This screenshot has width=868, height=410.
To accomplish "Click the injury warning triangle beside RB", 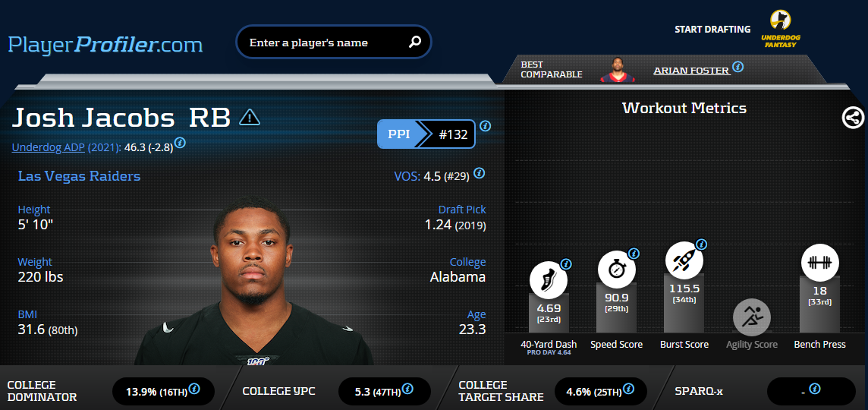I will tap(250, 117).
